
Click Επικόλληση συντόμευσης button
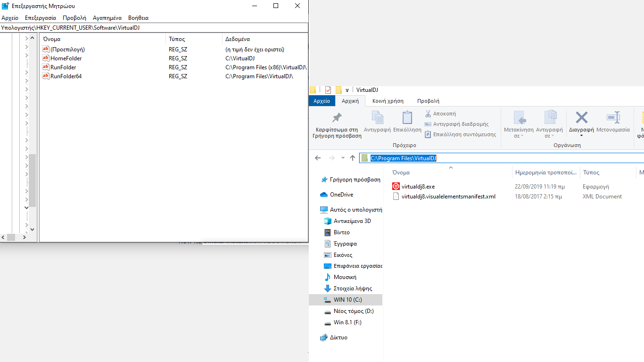(x=460, y=134)
